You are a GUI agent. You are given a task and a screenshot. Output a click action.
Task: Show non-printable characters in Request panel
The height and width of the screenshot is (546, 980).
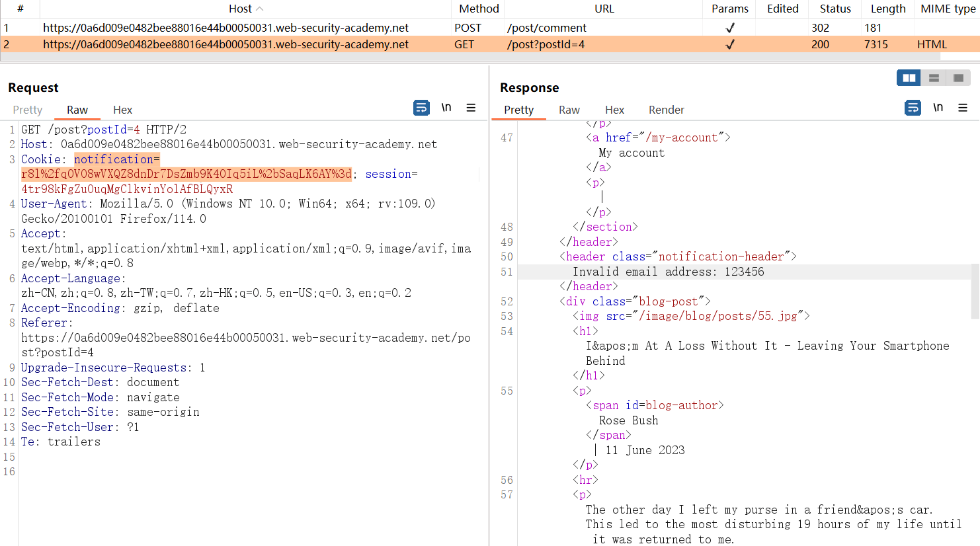(446, 108)
